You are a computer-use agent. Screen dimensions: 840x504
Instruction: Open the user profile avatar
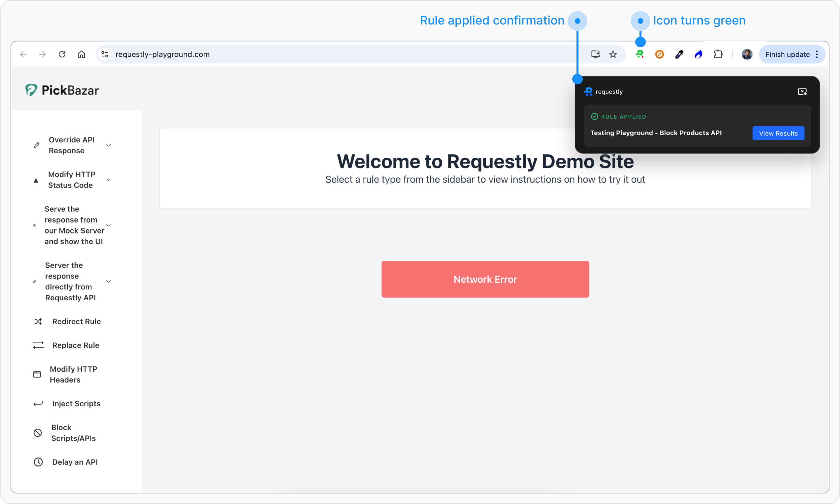747,54
